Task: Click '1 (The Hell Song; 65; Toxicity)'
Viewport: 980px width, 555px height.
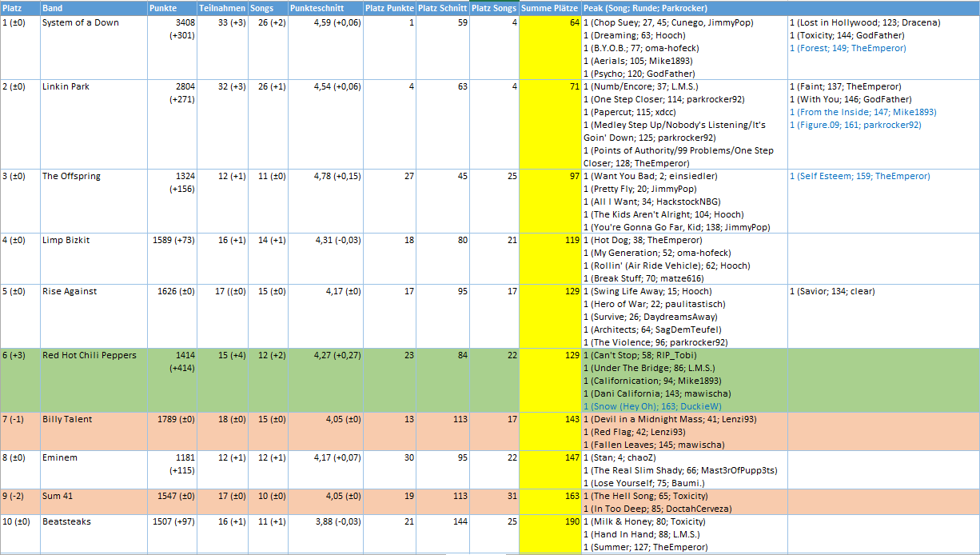Action: (x=644, y=496)
